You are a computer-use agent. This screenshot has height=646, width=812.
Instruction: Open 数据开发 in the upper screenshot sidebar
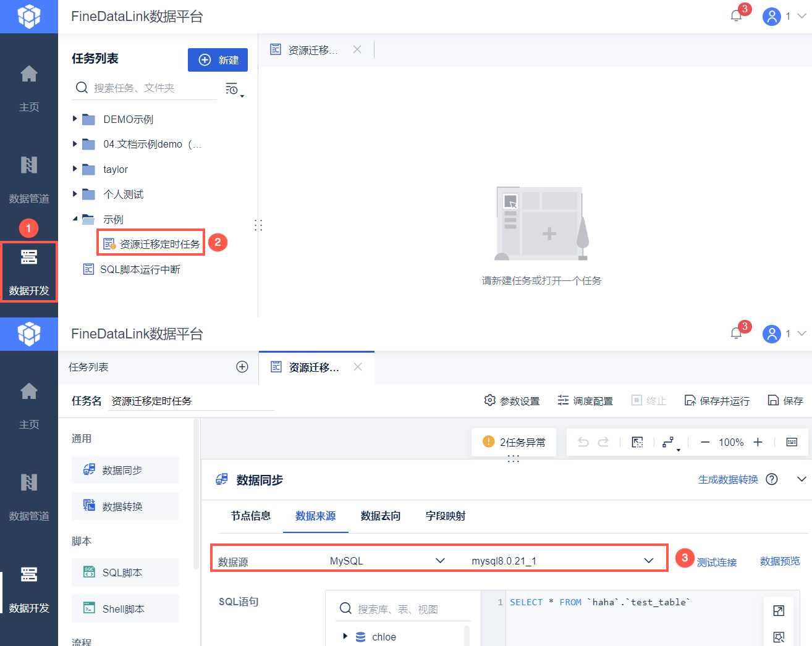pos(29,272)
